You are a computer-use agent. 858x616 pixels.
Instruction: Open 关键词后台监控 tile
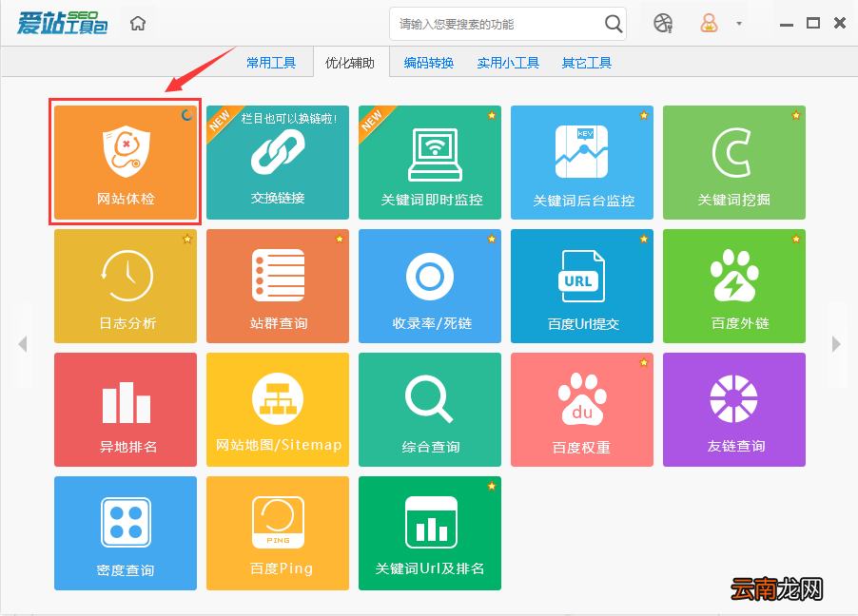tap(581, 163)
